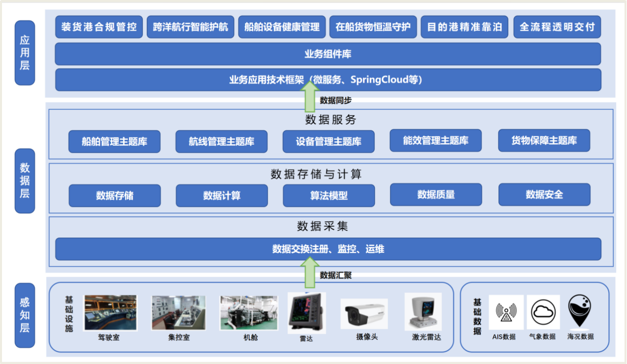Click the 业务组件库 bar
The height and width of the screenshot is (364, 627).
click(327, 54)
